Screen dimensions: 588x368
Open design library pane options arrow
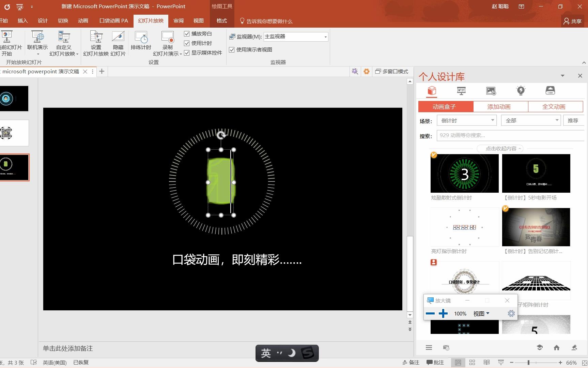(562, 76)
